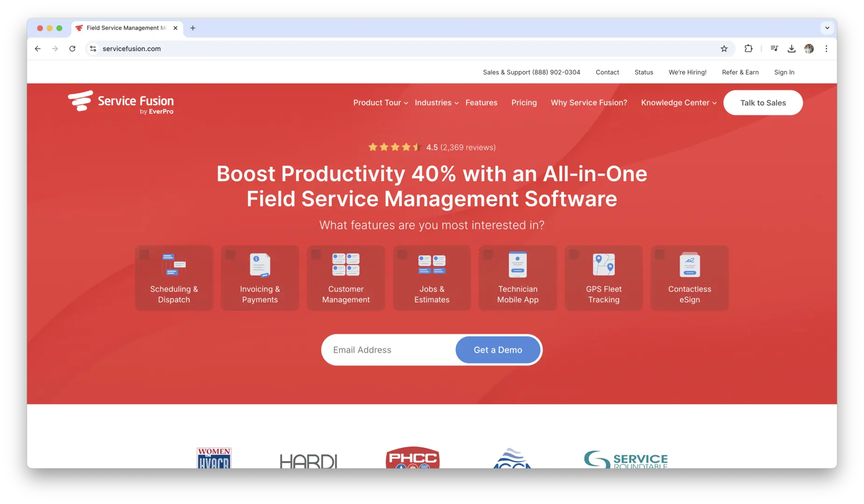The width and height of the screenshot is (864, 504).
Task: Click the Contactless eSign icon
Action: coord(689,265)
